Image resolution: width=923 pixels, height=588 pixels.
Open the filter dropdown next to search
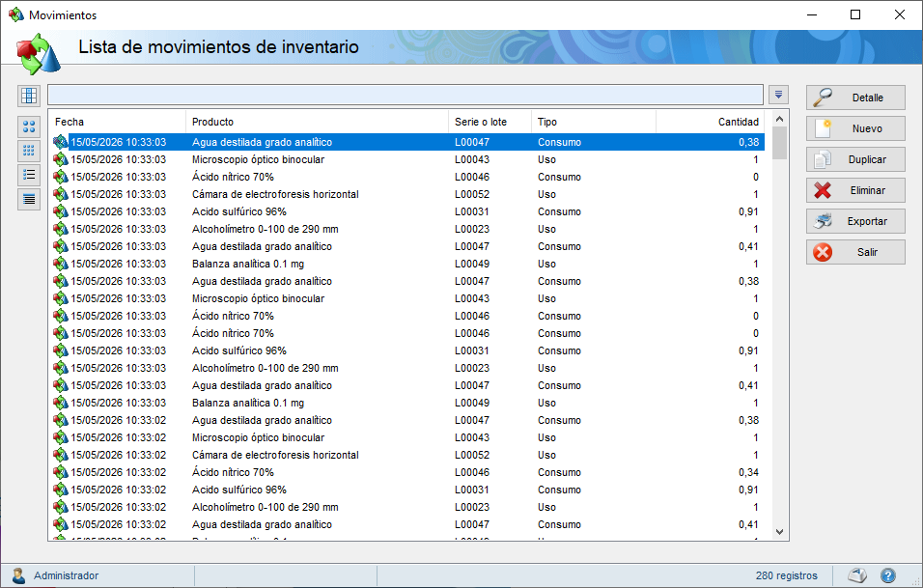(778, 95)
